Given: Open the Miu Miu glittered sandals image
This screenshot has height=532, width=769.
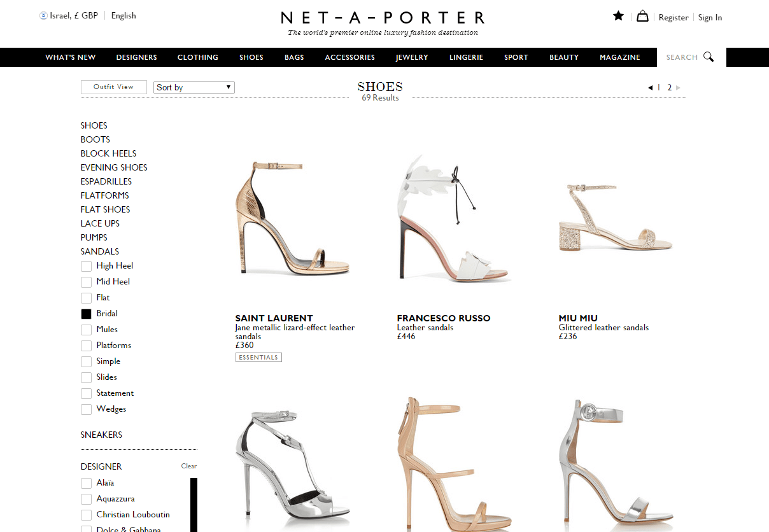Looking at the screenshot, I should [615, 220].
